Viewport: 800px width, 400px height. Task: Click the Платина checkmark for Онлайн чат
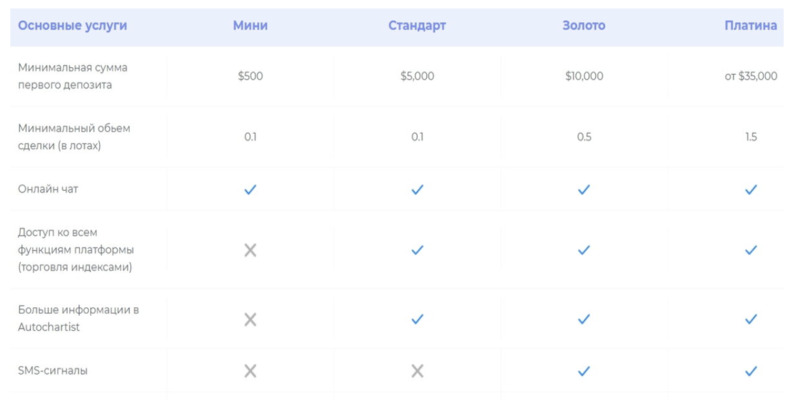(751, 189)
